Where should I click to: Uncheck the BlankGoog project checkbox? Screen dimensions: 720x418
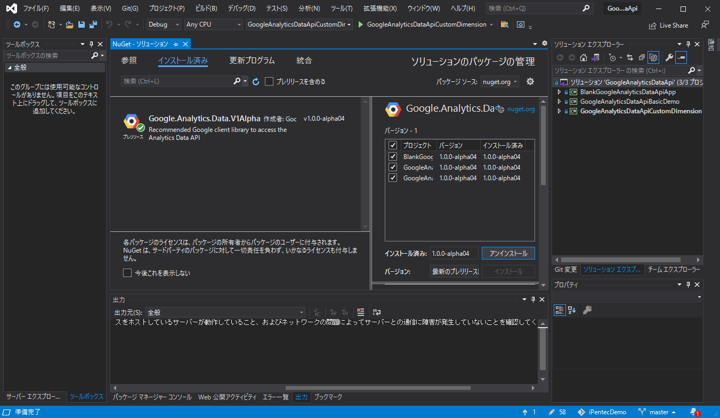point(393,157)
